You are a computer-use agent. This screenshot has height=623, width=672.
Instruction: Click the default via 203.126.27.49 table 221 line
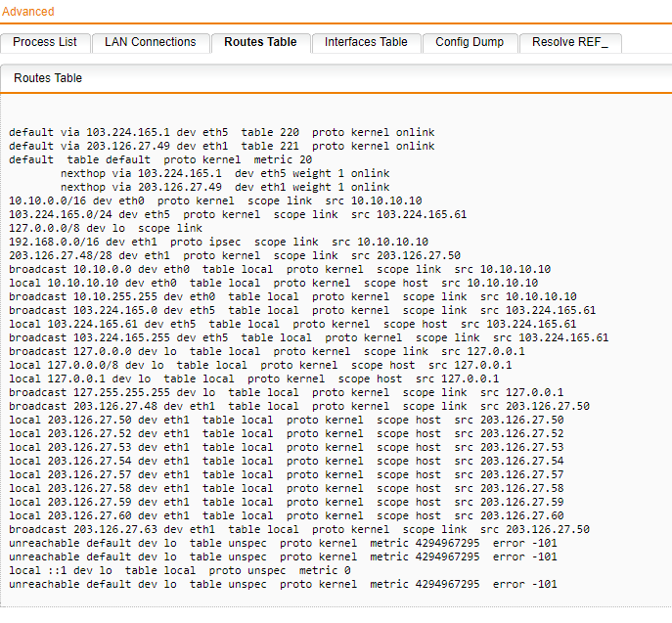click(x=222, y=146)
